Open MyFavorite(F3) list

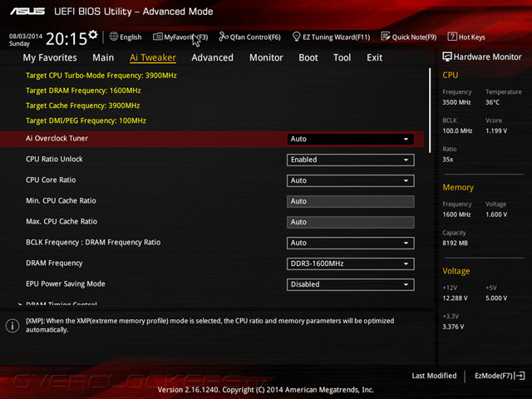(x=180, y=37)
